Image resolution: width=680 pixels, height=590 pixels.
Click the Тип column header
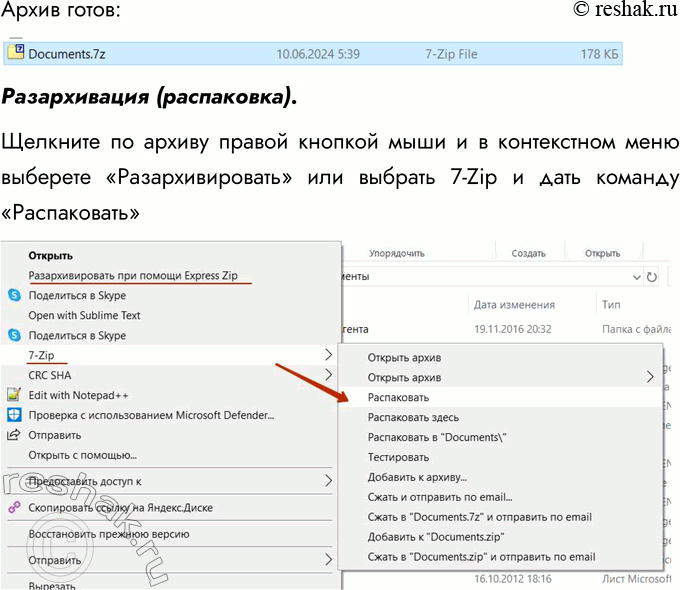point(611,305)
